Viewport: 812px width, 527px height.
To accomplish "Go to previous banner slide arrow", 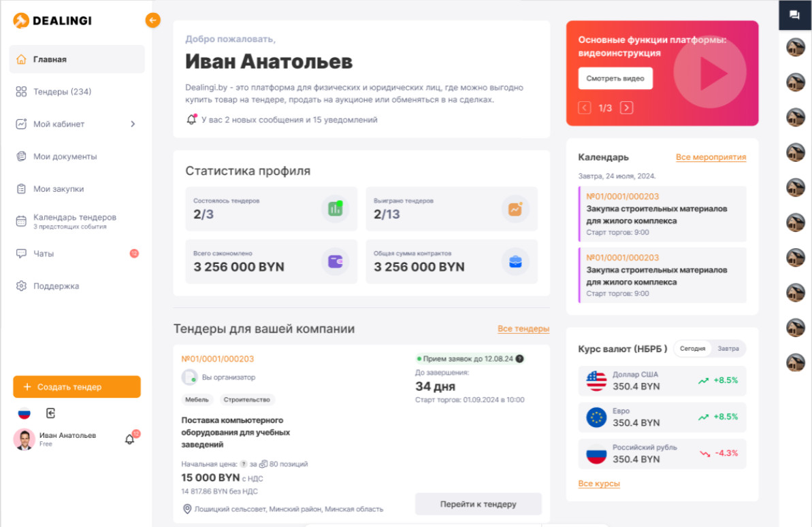I will pos(585,108).
